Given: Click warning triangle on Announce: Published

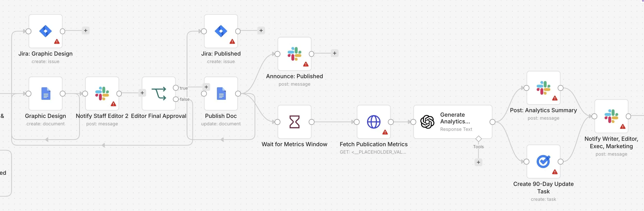Looking at the screenshot, I should (306, 64).
